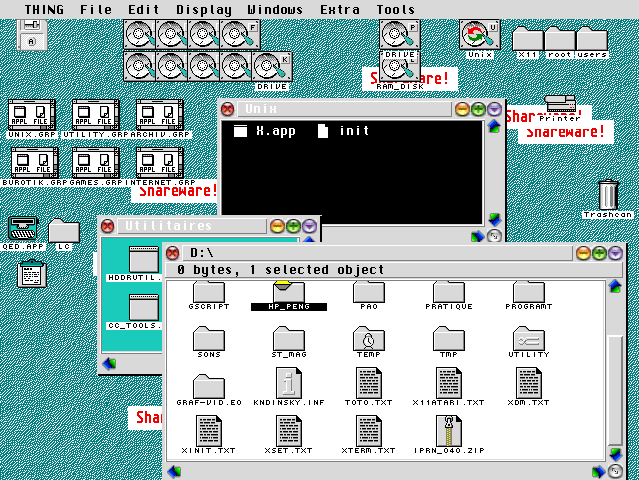
Task: Select the BUROTIK.GRP group icon
Action: pyautogui.click(x=34, y=167)
